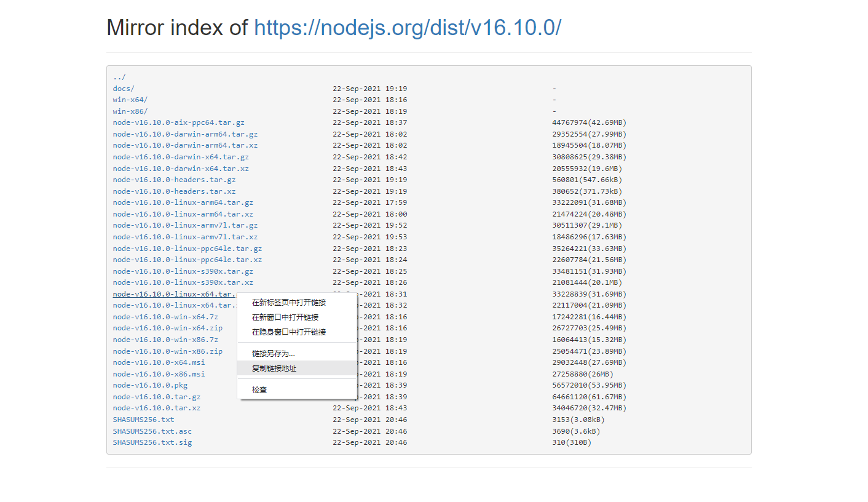Screen dimensions: 868x502
Task: Download node-v16.10.0-darwin-arm64.tar.xz
Action: pyautogui.click(x=185, y=145)
